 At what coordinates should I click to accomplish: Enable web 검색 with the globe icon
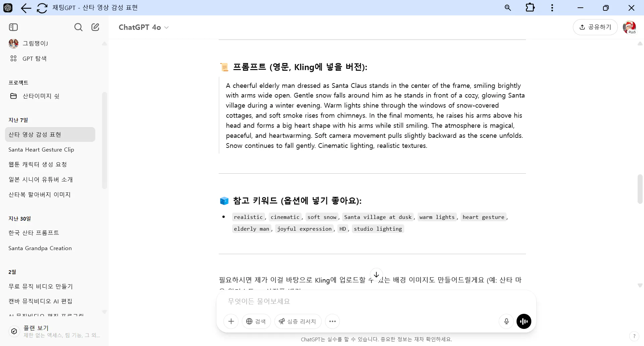[x=256, y=321]
